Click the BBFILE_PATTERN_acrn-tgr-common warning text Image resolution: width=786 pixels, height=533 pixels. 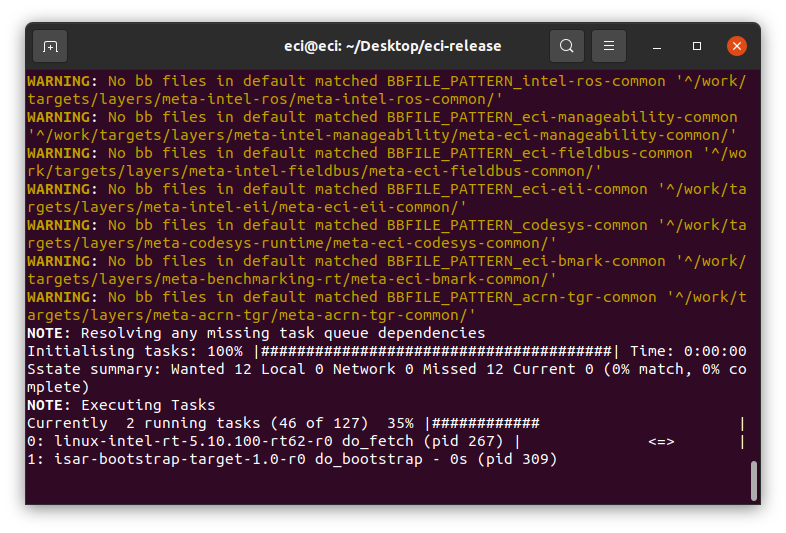point(521,297)
